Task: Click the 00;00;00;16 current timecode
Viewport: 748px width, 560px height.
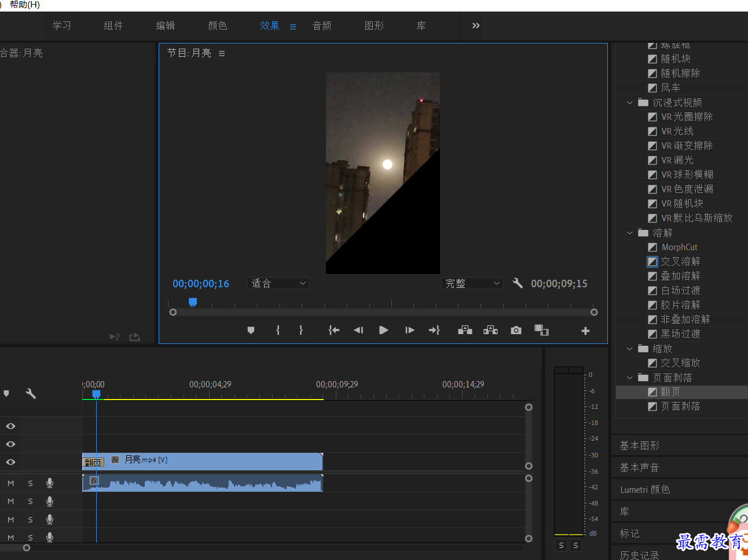Action: pos(201,284)
